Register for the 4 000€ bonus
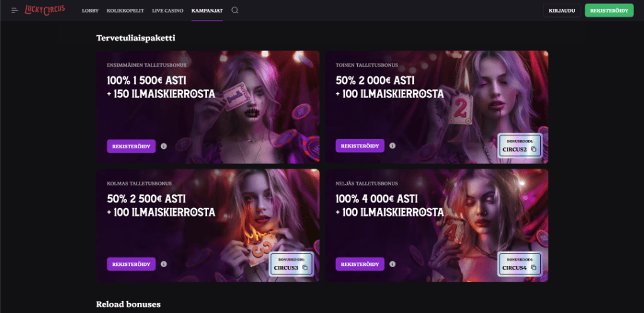The image size is (644, 313). [x=360, y=264]
